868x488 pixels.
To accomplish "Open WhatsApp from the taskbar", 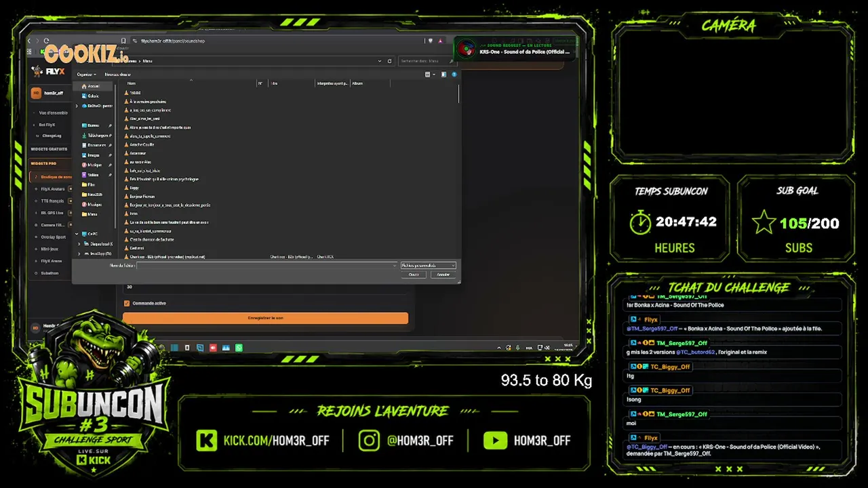I will (x=239, y=348).
